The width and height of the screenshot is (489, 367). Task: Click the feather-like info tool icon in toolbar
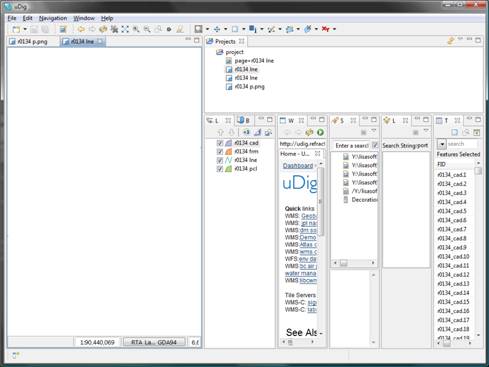coord(308,29)
